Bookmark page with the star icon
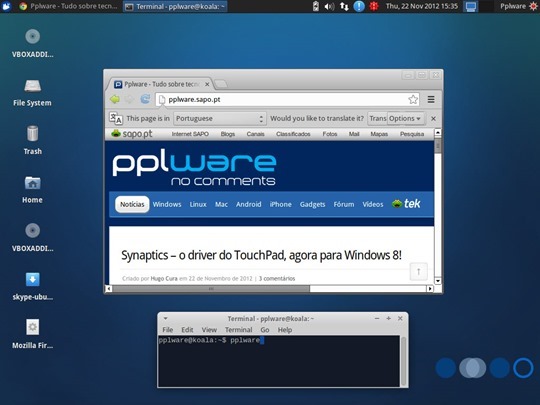The image size is (540, 405). 413,100
